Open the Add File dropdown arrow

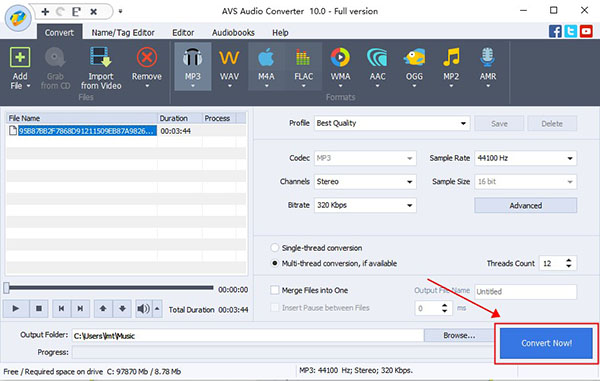tap(28, 86)
